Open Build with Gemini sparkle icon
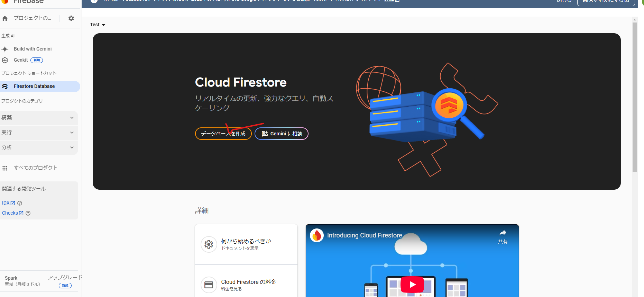Screen dimensions: 644x297 coord(5,49)
